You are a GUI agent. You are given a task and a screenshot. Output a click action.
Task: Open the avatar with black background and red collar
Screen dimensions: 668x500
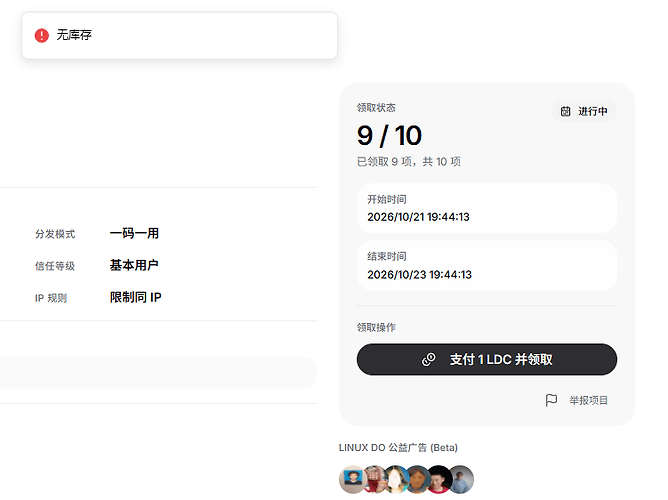(x=439, y=479)
